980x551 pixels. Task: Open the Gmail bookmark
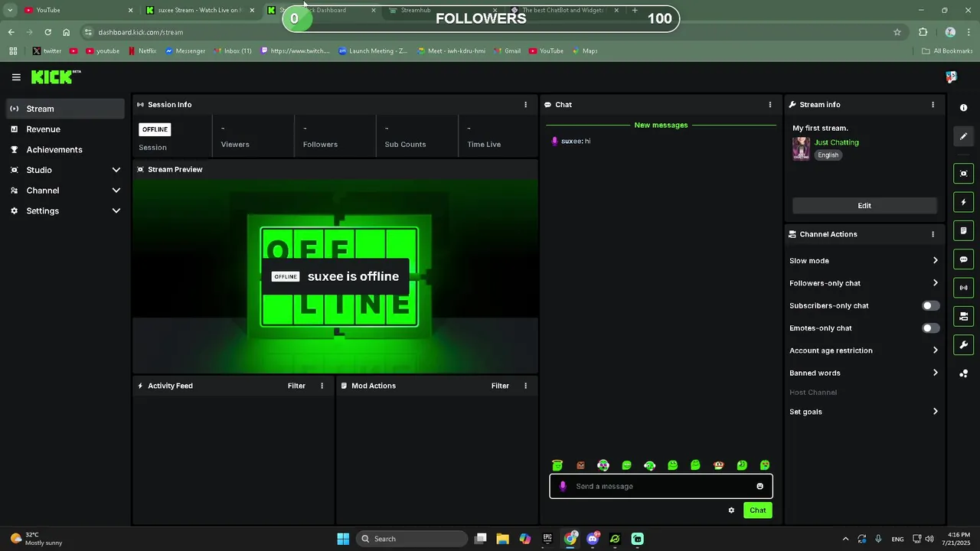[x=507, y=51]
